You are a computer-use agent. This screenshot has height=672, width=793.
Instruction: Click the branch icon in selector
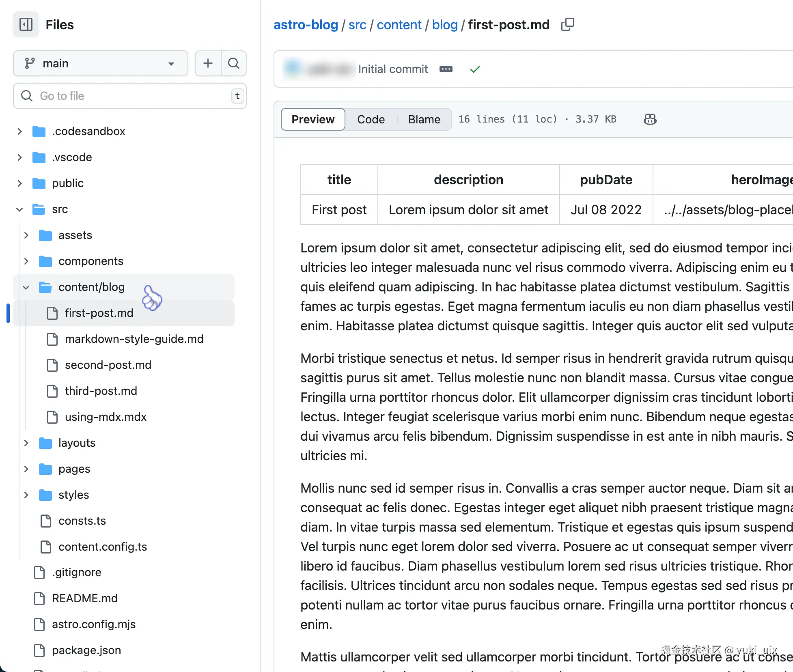(x=30, y=63)
